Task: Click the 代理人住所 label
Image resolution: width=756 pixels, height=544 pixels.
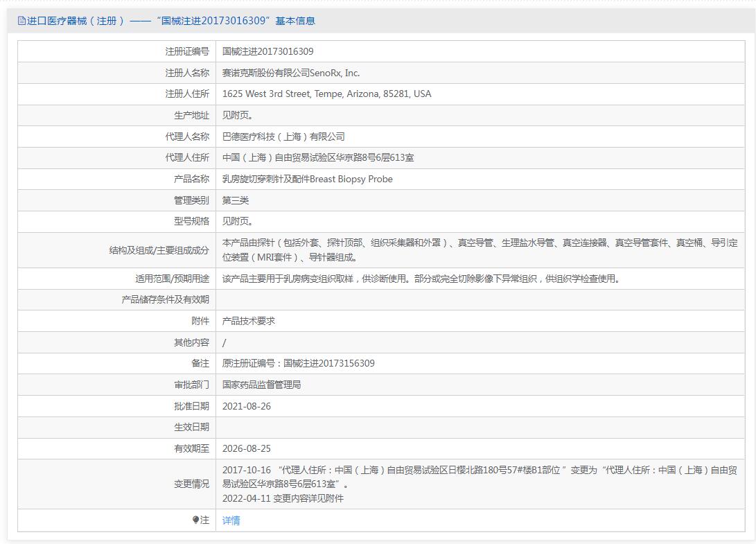Action: tap(187, 158)
